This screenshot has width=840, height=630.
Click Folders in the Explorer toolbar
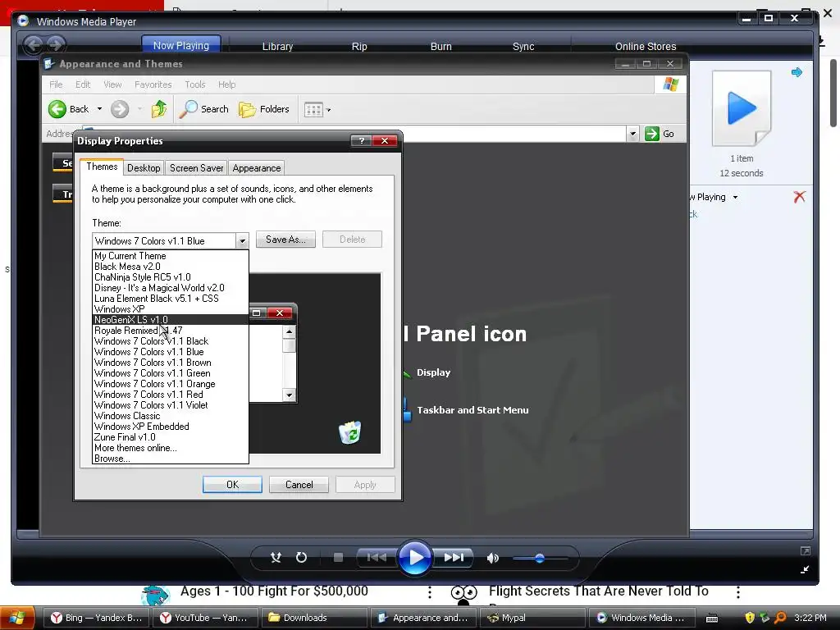263,109
